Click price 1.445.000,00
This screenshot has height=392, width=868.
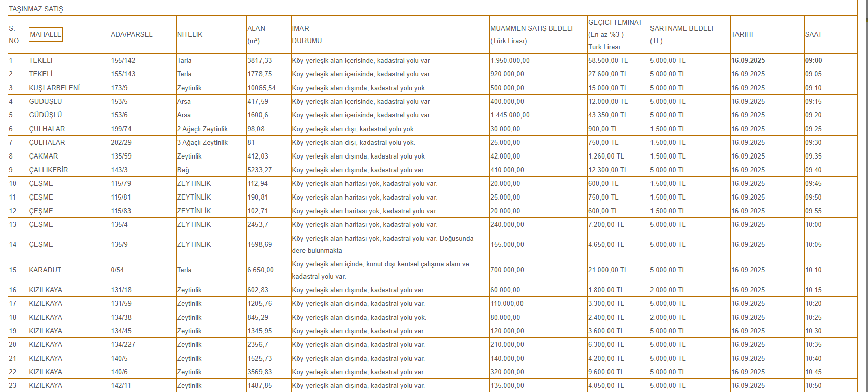(x=510, y=115)
